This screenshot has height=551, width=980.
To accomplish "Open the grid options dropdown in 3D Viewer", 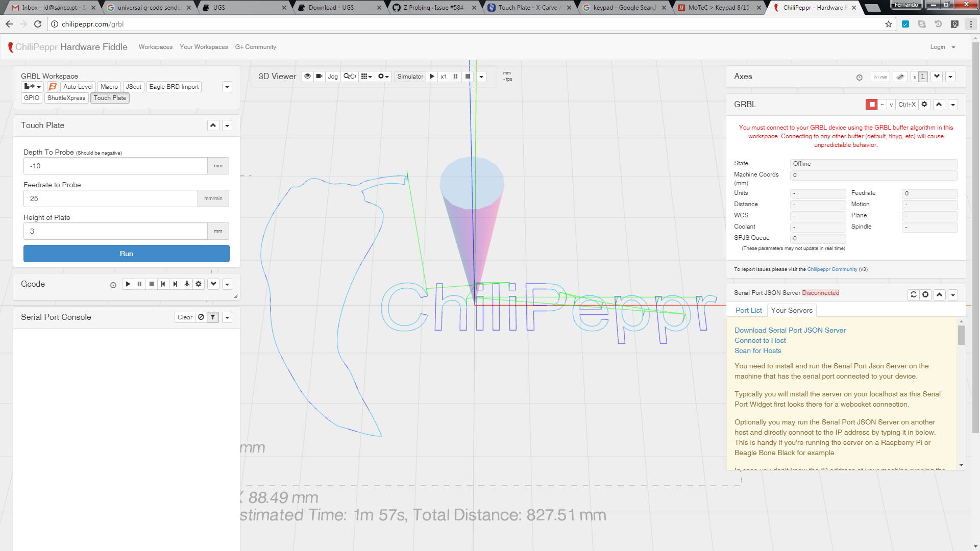I will (x=366, y=77).
